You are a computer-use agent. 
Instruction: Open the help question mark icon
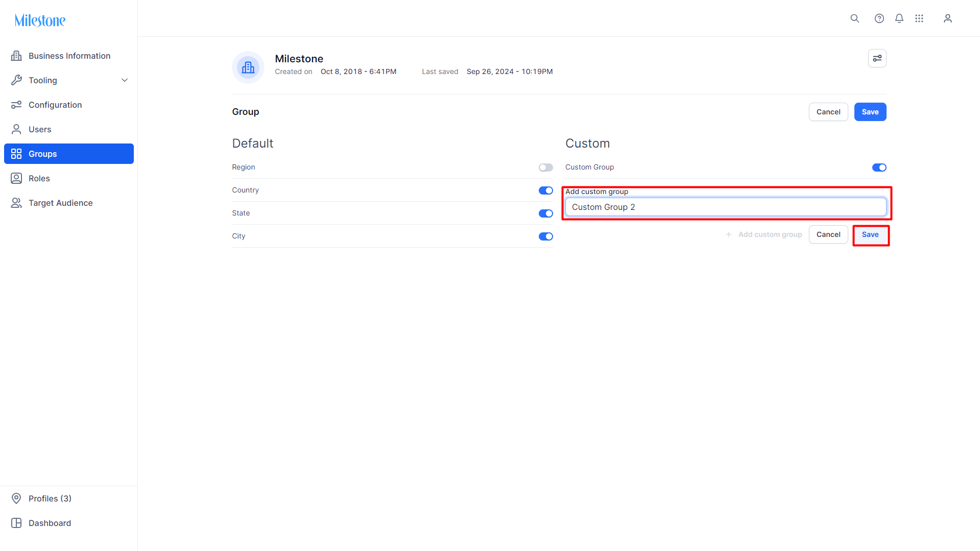(879, 18)
